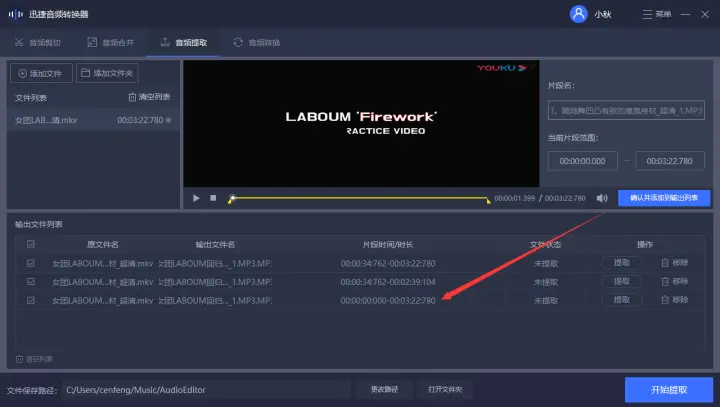
Task: Click the save path field C:/Users/cenfeng/Music/AudioEditor
Action: (206, 390)
